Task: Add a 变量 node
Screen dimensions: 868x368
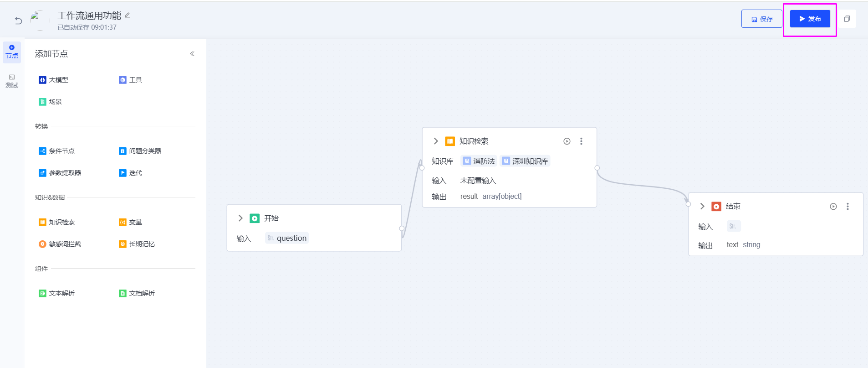Action: coord(131,222)
